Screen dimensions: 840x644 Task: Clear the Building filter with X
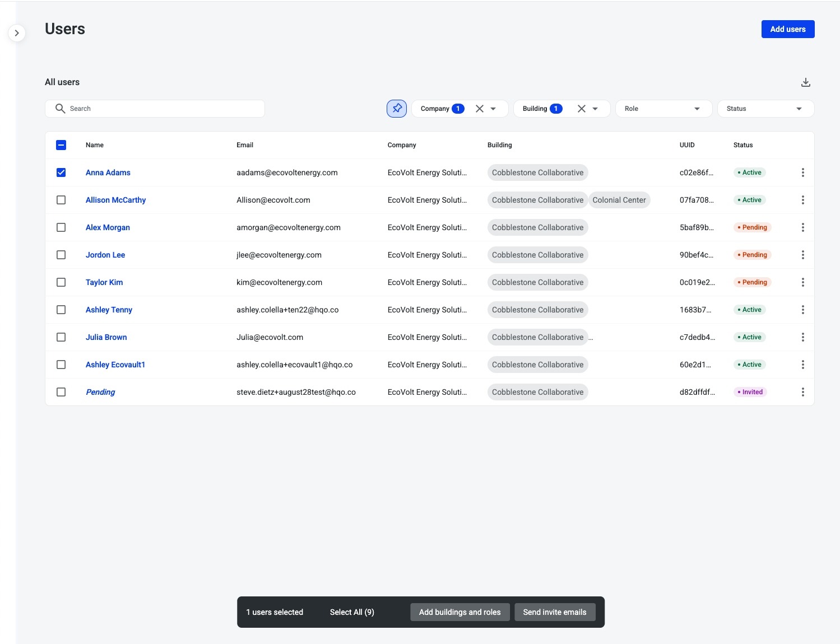click(x=581, y=109)
